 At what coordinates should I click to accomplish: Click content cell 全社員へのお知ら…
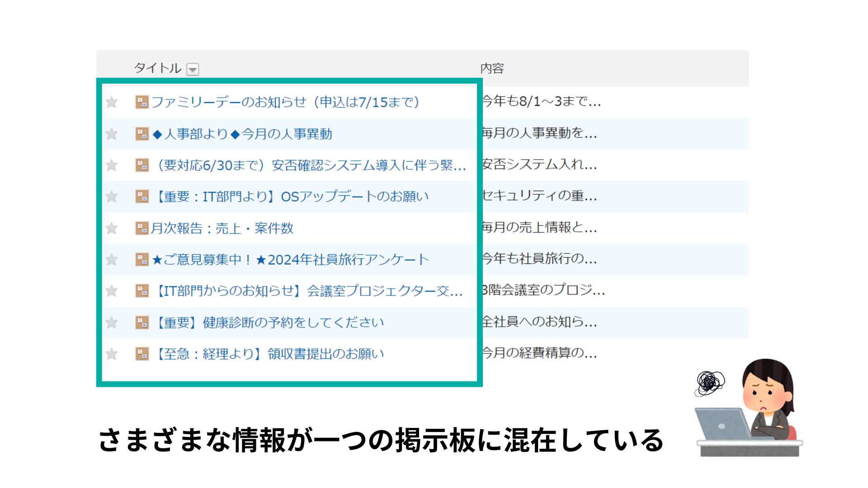[540, 322]
